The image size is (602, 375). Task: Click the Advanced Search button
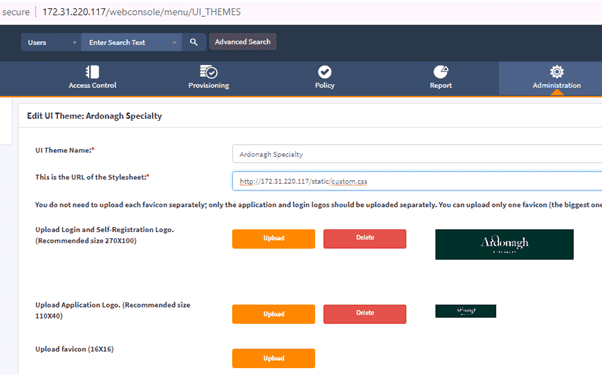[x=243, y=42]
